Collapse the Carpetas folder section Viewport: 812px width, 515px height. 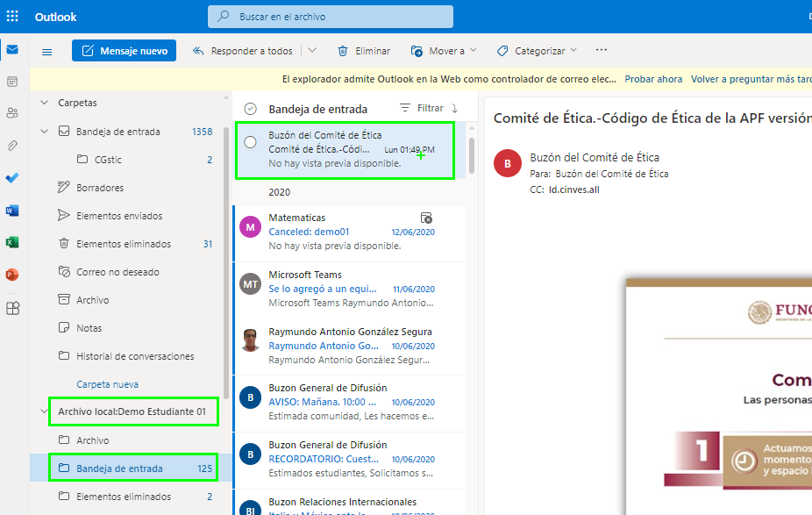tap(45, 103)
